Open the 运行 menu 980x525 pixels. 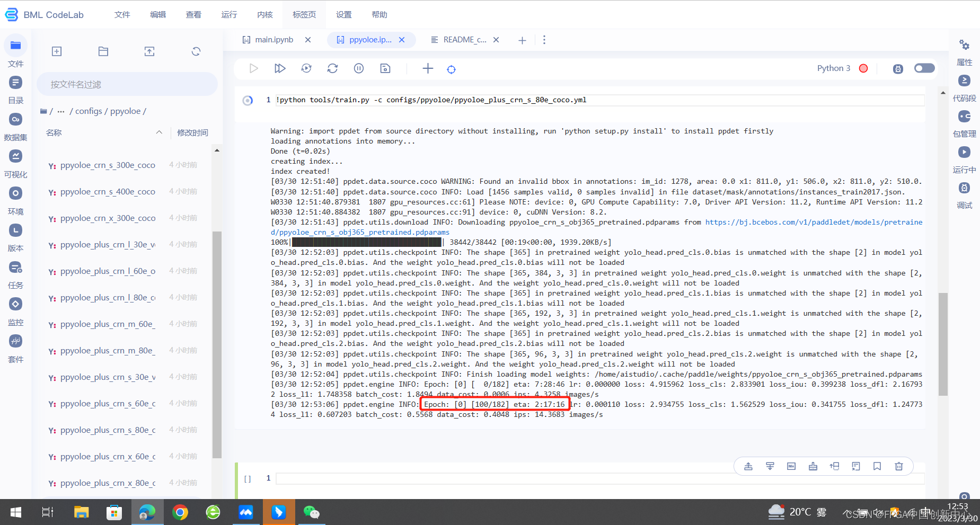pos(229,15)
